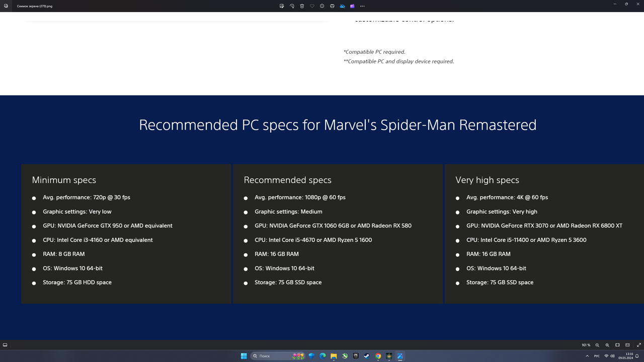644x362 pixels.
Task: Click "Storage: 75 GB HDD space"
Action: pyautogui.click(x=77, y=283)
